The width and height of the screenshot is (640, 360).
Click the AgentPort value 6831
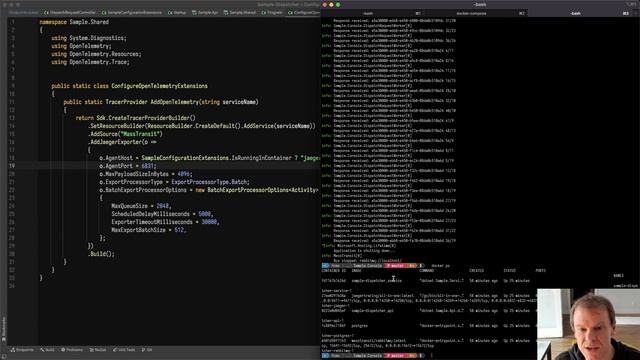147,166
